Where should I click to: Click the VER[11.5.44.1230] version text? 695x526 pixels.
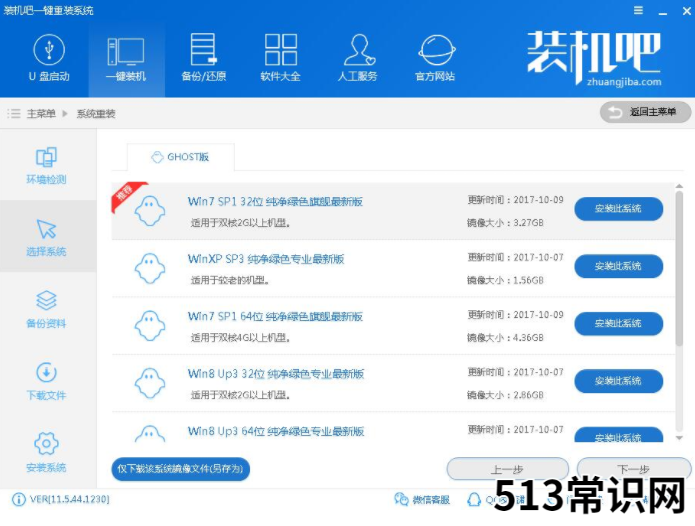(x=70, y=499)
